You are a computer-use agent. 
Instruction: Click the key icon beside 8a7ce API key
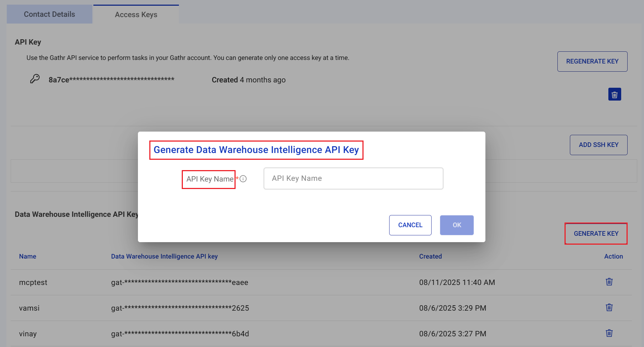coord(35,79)
